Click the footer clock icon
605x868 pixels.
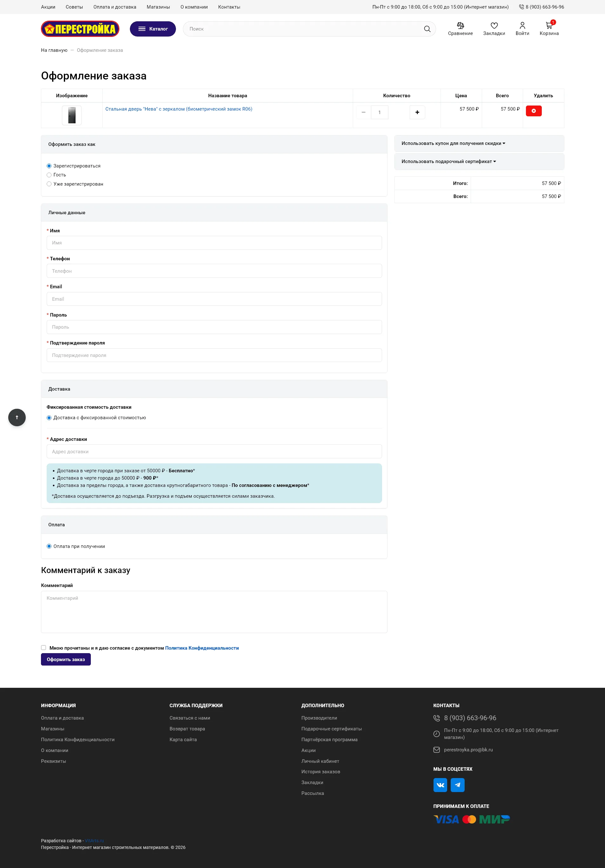pyautogui.click(x=437, y=734)
